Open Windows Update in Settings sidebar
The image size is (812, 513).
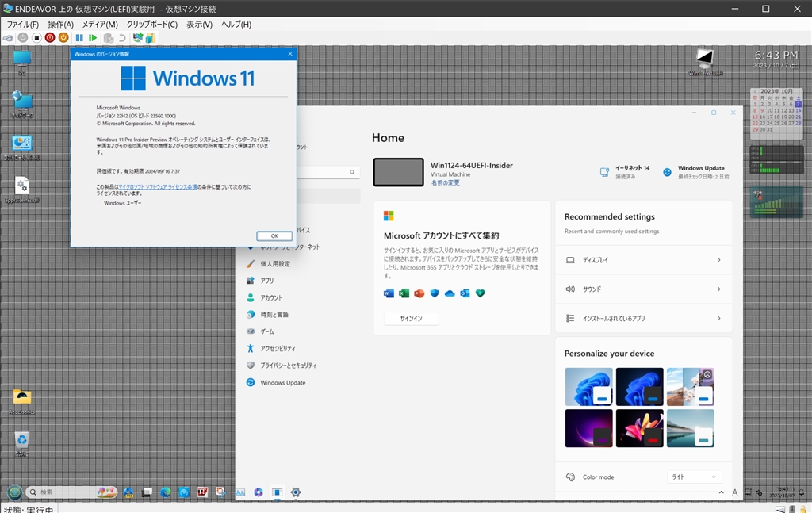coord(283,382)
